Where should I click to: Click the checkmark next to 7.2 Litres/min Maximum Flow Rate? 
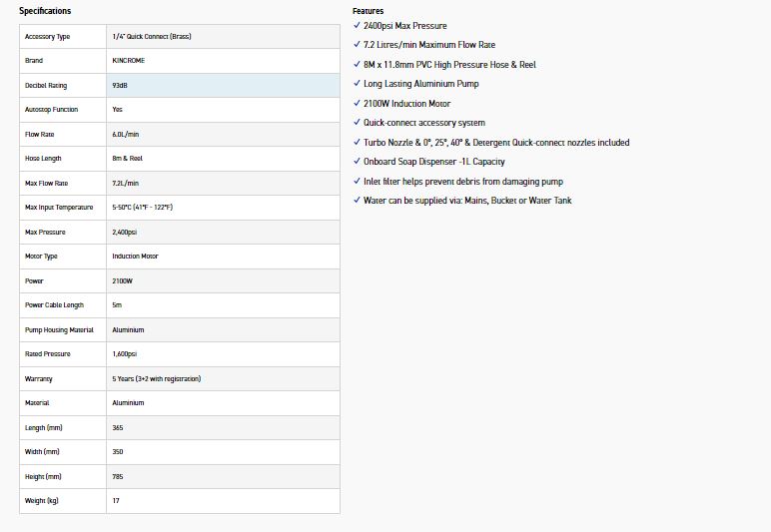(357, 45)
